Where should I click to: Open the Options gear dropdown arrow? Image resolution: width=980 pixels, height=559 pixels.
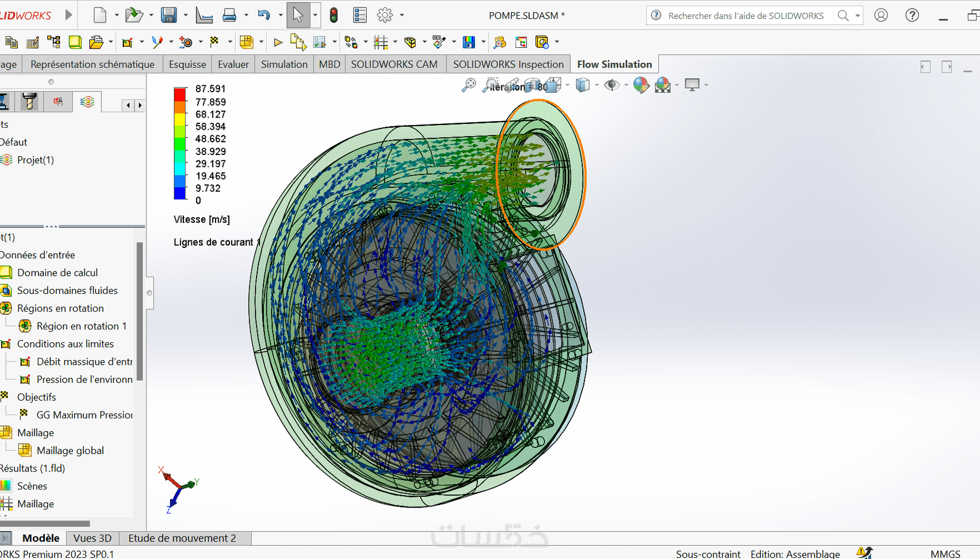(x=402, y=16)
